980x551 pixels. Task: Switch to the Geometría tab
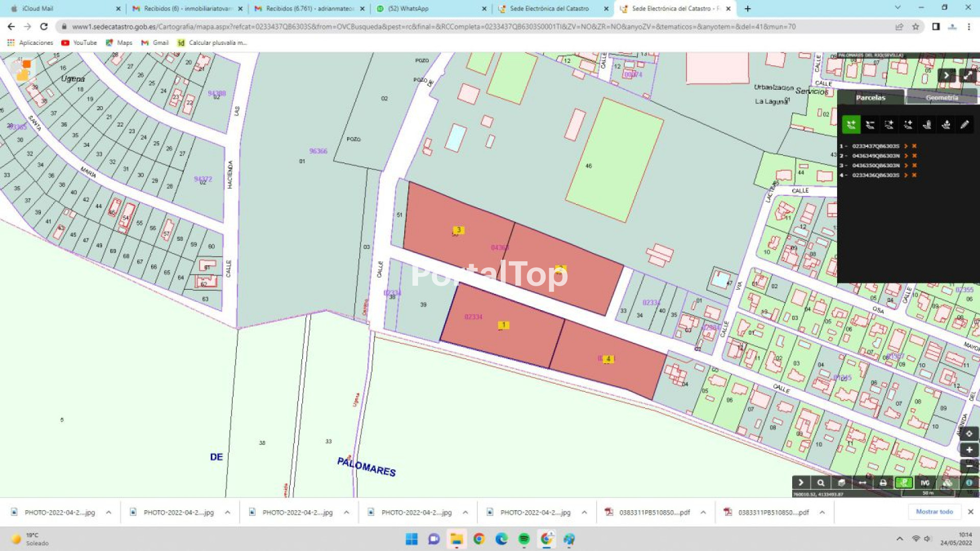tap(942, 97)
